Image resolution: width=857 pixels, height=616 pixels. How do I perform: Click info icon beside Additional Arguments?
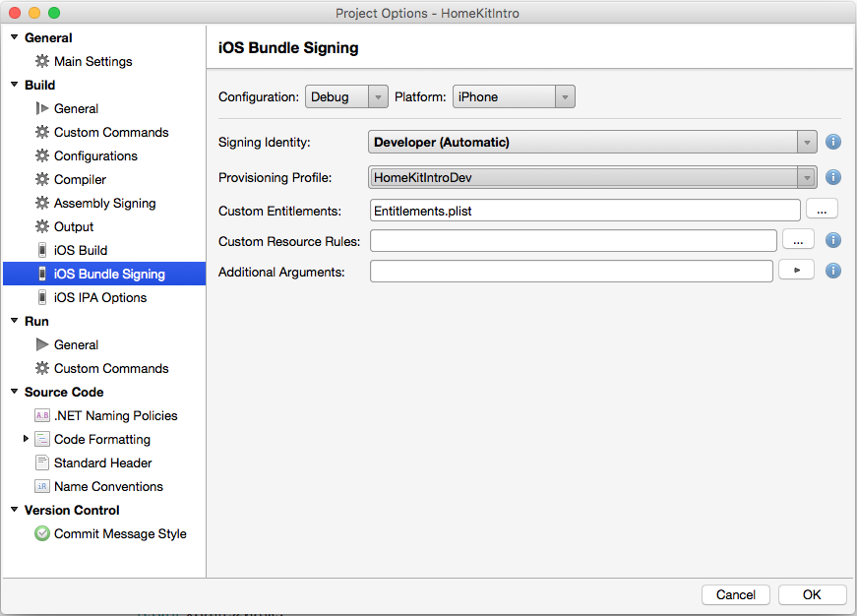[832, 270]
